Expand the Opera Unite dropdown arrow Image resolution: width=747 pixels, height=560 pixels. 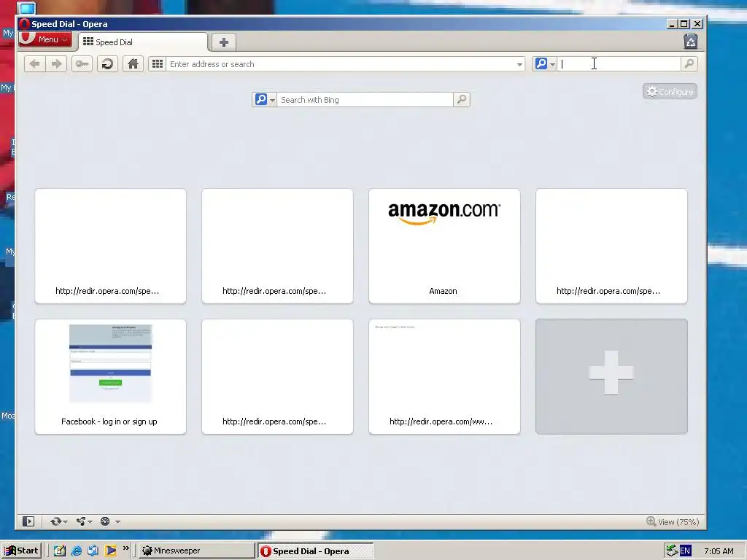tap(90, 522)
